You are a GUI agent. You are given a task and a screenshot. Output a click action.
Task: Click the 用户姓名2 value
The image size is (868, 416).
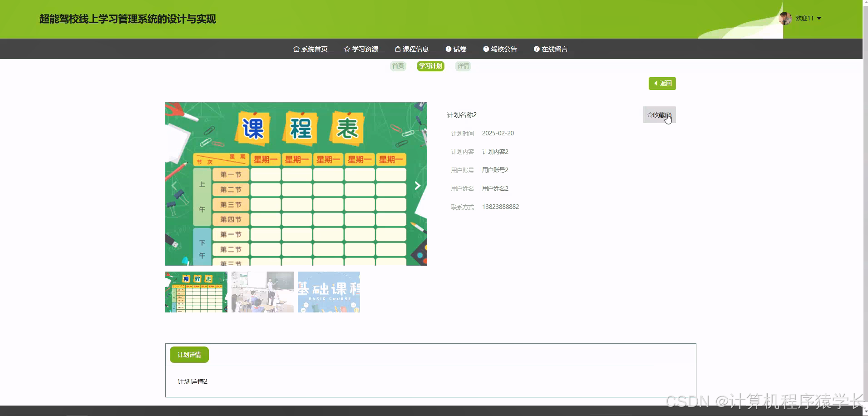(495, 188)
